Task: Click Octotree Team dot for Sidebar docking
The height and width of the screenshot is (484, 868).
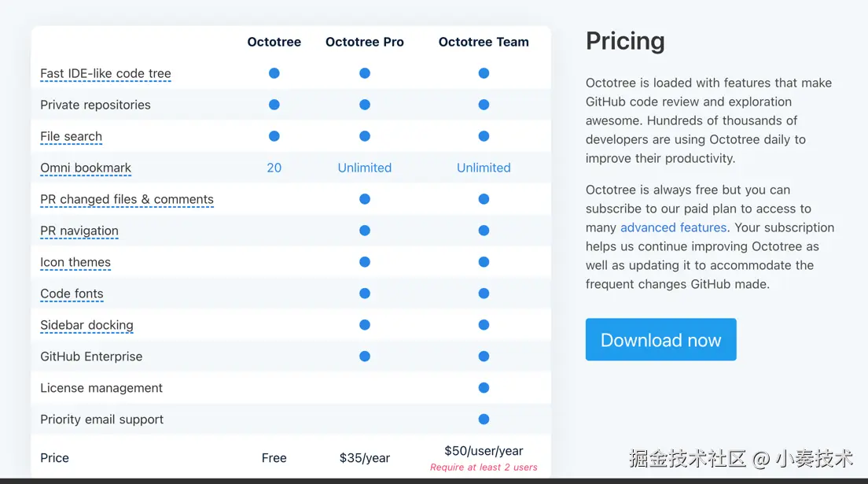Action: pos(484,325)
